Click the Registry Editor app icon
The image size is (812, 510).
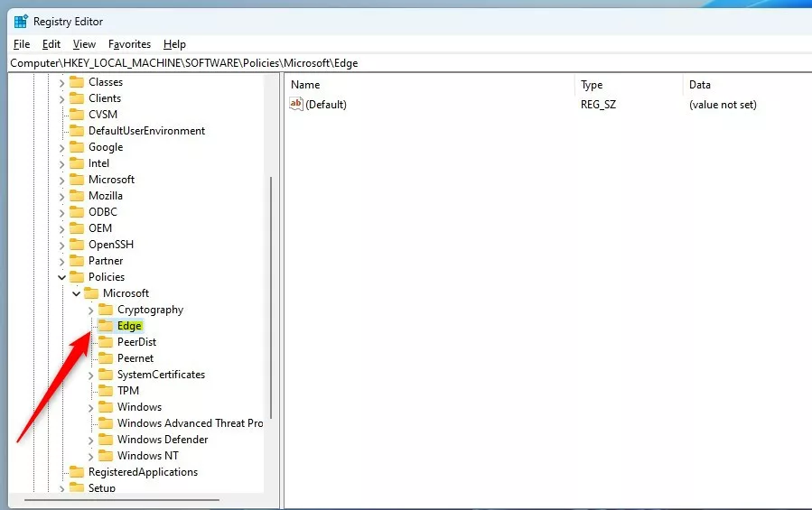[x=21, y=22]
